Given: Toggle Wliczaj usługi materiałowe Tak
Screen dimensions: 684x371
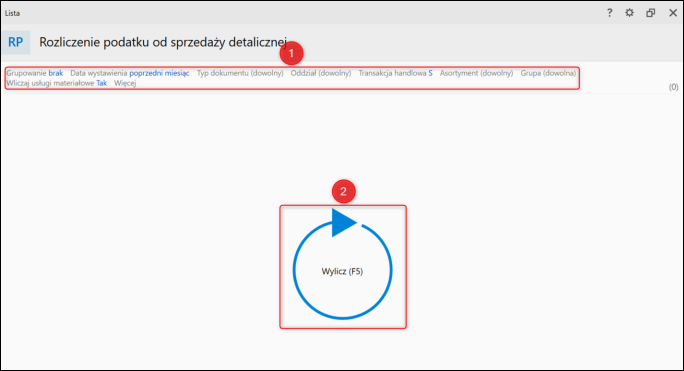Looking at the screenshot, I should [57, 83].
